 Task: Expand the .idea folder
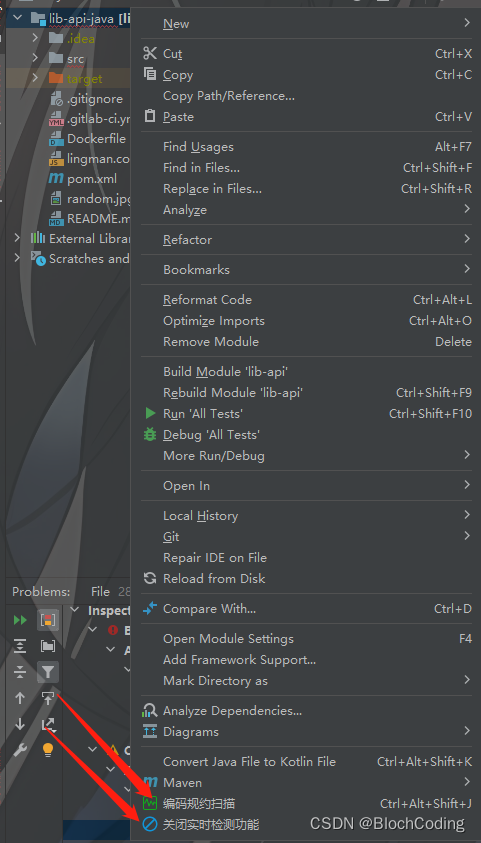click(x=35, y=38)
